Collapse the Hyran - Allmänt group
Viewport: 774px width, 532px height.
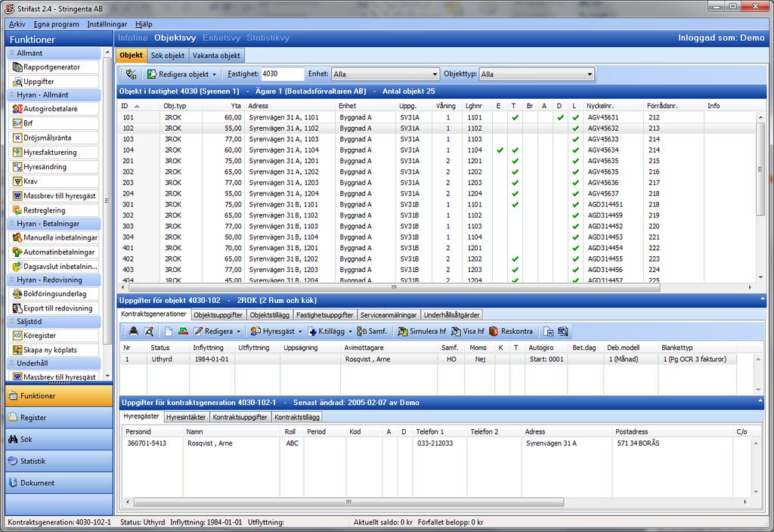(x=54, y=94)
